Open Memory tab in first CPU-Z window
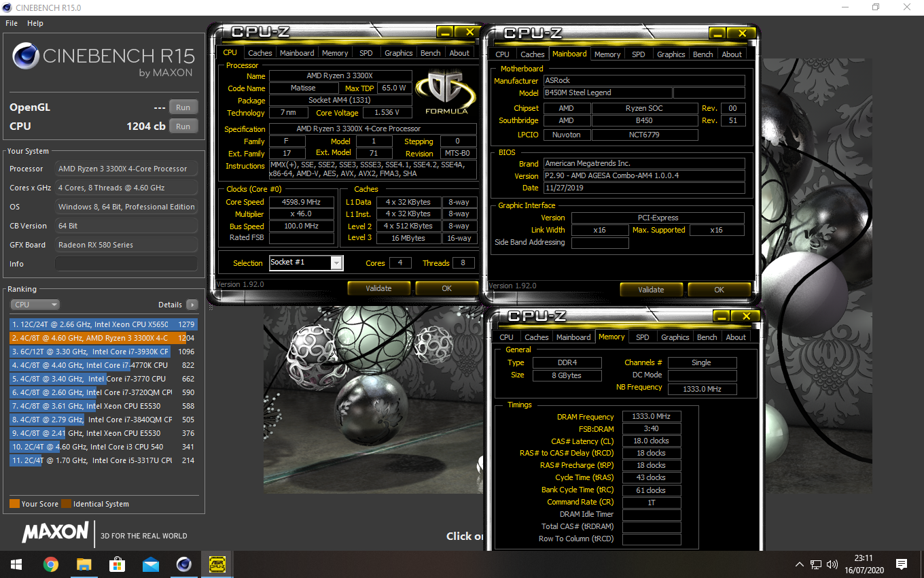 (x=335, y=53)
